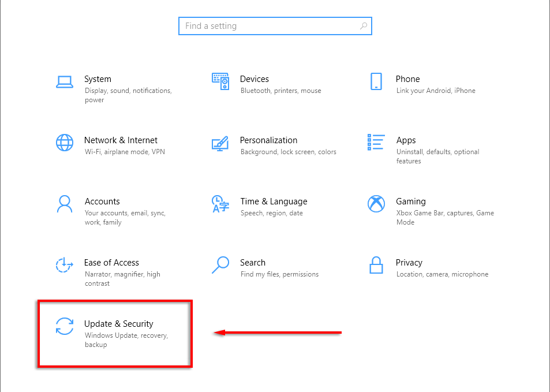Select the Apps list icon

click(376, 142)
